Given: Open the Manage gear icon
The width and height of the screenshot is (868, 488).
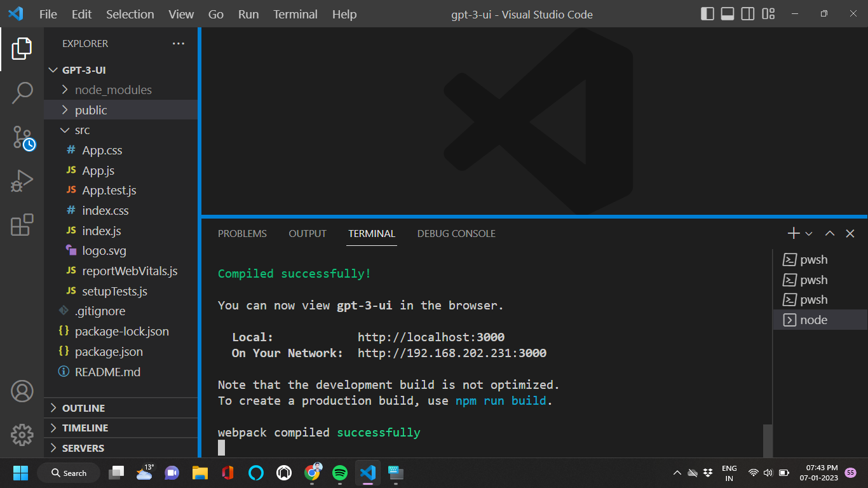Looking at the screenshot, I should pos(22,435).
